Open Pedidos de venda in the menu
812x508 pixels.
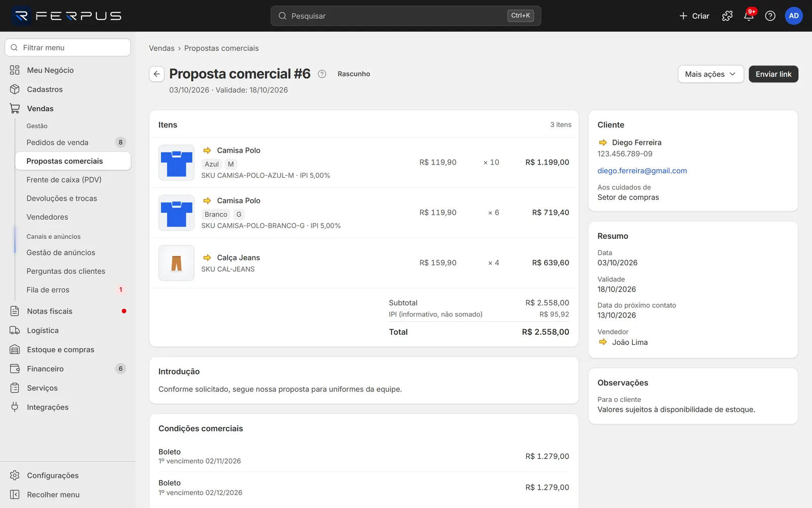click(x=73, y=142)
